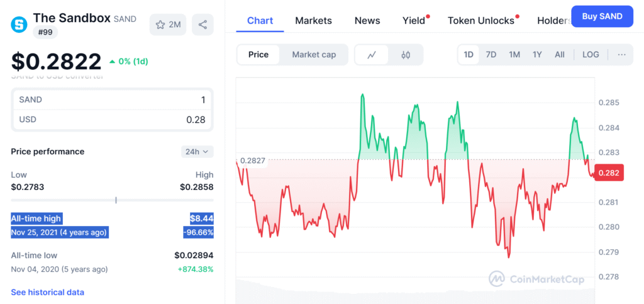Click the share icon button
The height and width of the screenshot is (304, 644).
[203, 25]
